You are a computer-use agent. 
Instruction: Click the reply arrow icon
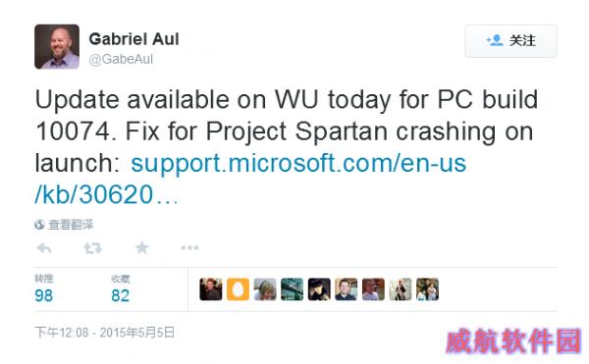(x=44, y=248)
